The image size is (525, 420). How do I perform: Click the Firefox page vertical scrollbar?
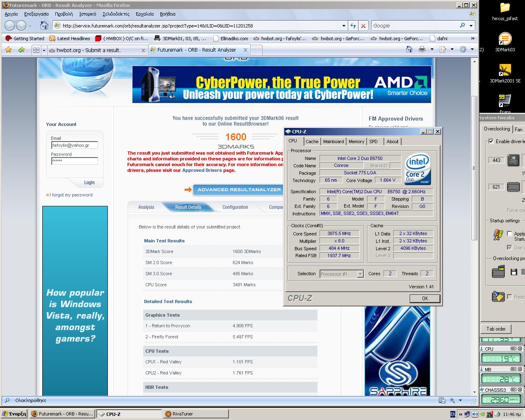[x=474, y=168]
